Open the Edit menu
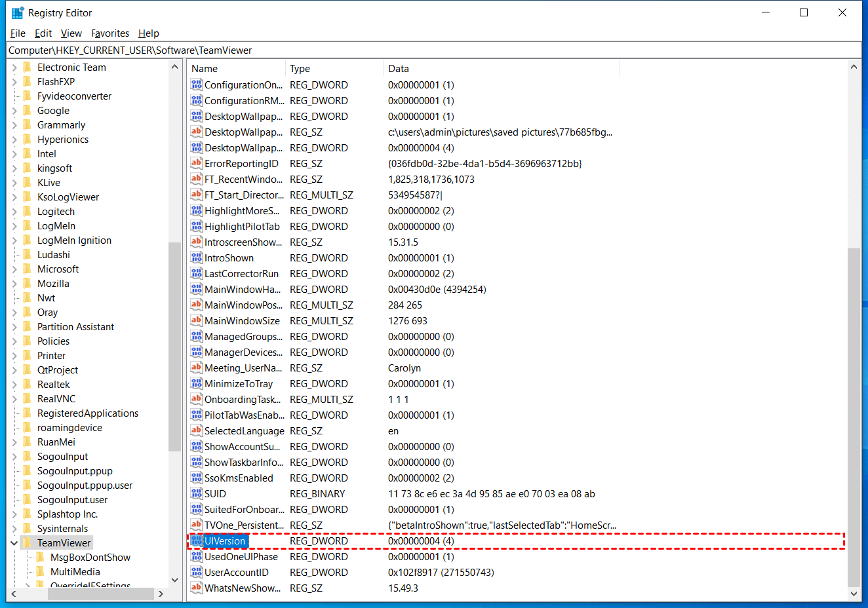868x608 pixels. pyautogui.click(x=43, y=33)
